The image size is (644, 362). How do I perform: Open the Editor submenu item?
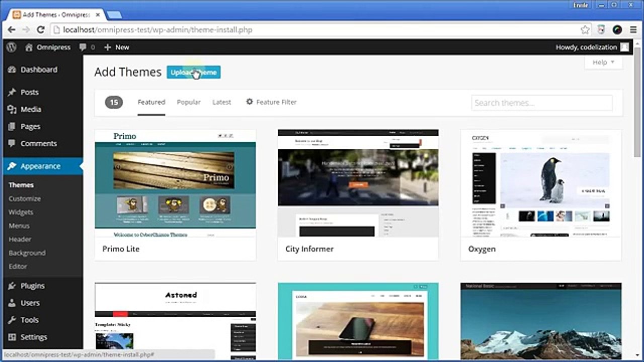pyautogui.click(x=18, y=266)
